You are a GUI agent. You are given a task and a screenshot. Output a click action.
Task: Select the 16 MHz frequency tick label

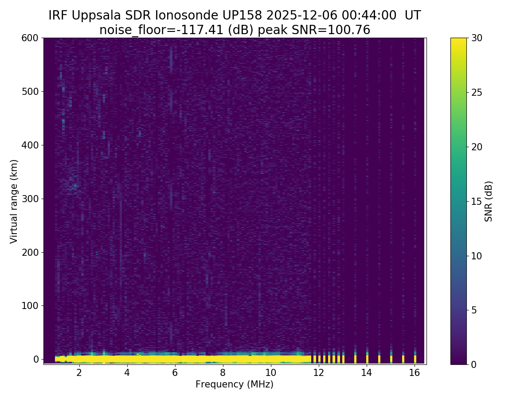415,373
